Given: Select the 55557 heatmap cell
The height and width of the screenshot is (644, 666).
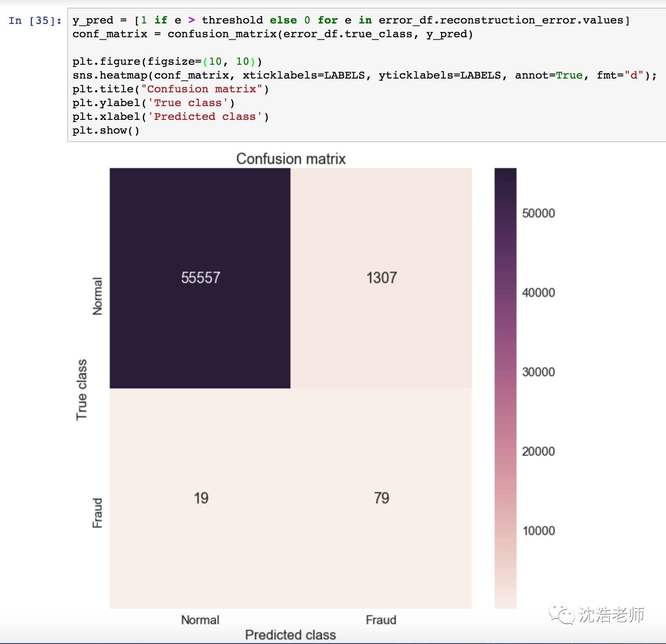Looking at the screenshot, I should [x=200, y=278].
